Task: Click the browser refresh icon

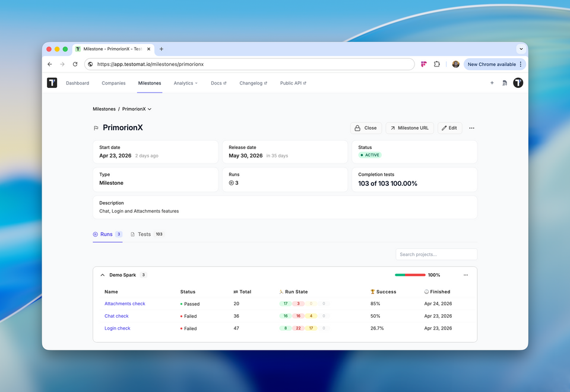Action: (75, 64)
